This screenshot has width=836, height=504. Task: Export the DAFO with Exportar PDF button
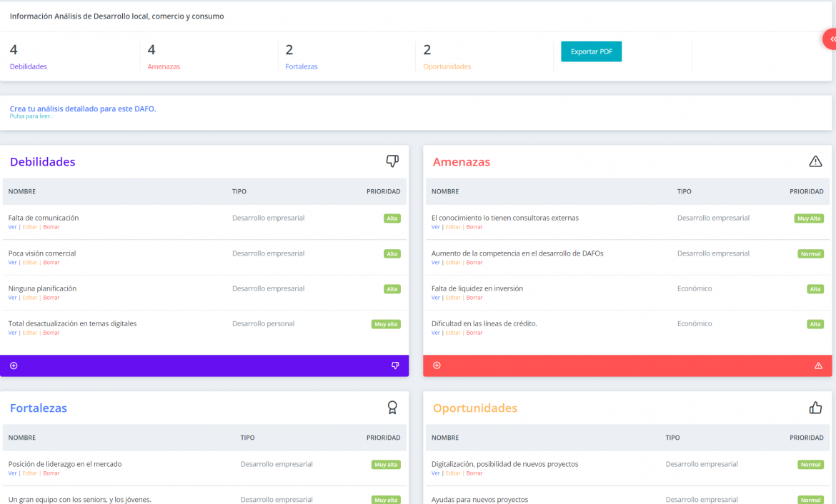tap(591, 51)
